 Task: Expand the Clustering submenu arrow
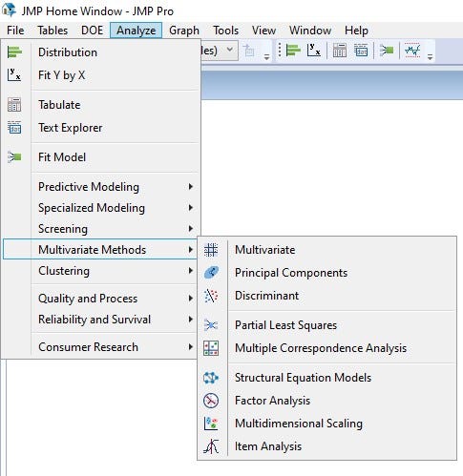pos(191,271)
